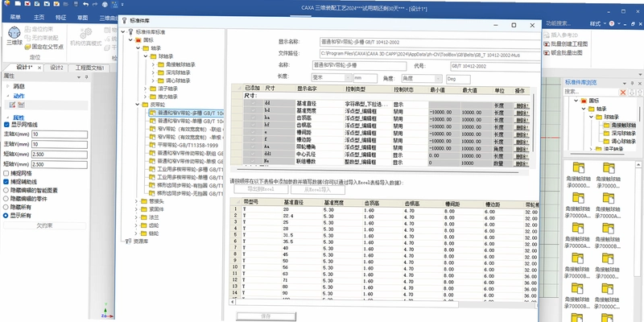
Task: Click the new blank file icon in quick toolbar
Action: (18, 4)
